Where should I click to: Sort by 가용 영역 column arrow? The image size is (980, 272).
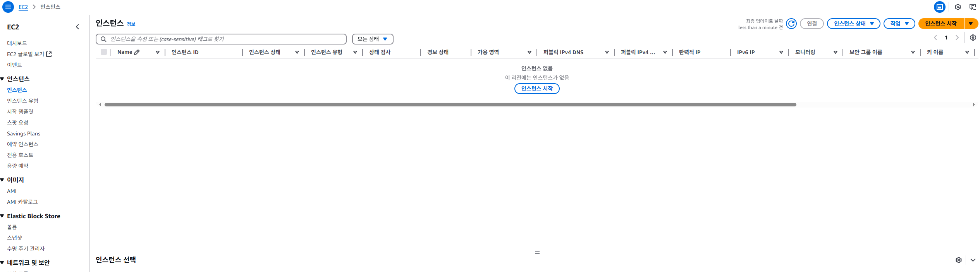pos(530,52)
